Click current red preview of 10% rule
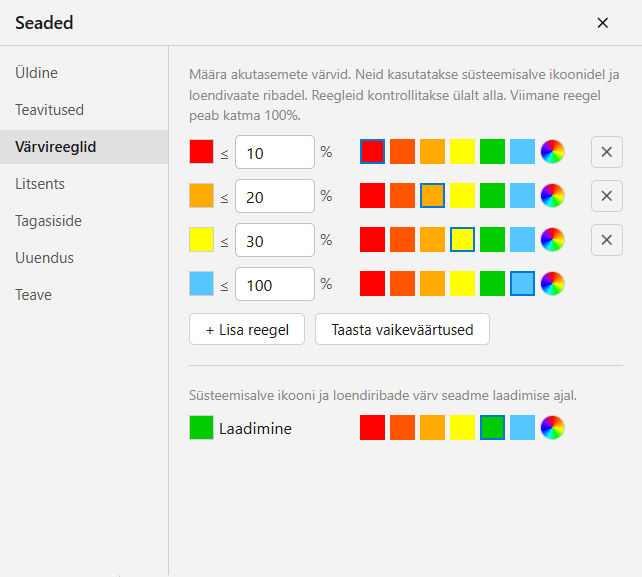This screenshot has height=577, width=642. [201, 152]
